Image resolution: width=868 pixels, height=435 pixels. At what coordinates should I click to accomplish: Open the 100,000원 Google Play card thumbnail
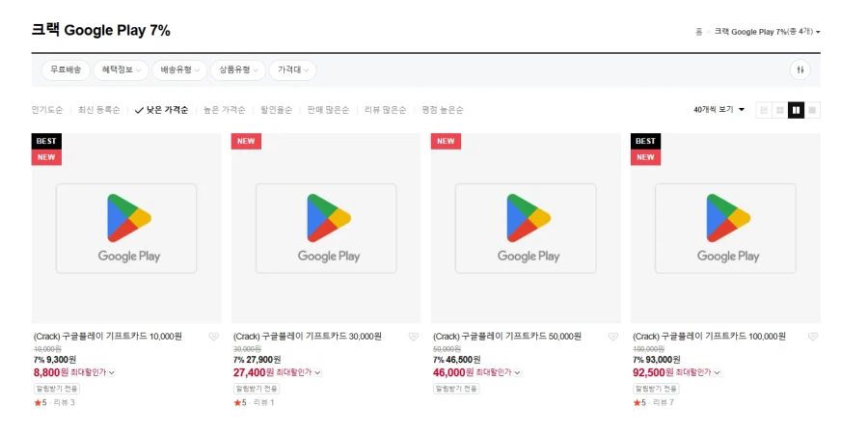point(725,228)
